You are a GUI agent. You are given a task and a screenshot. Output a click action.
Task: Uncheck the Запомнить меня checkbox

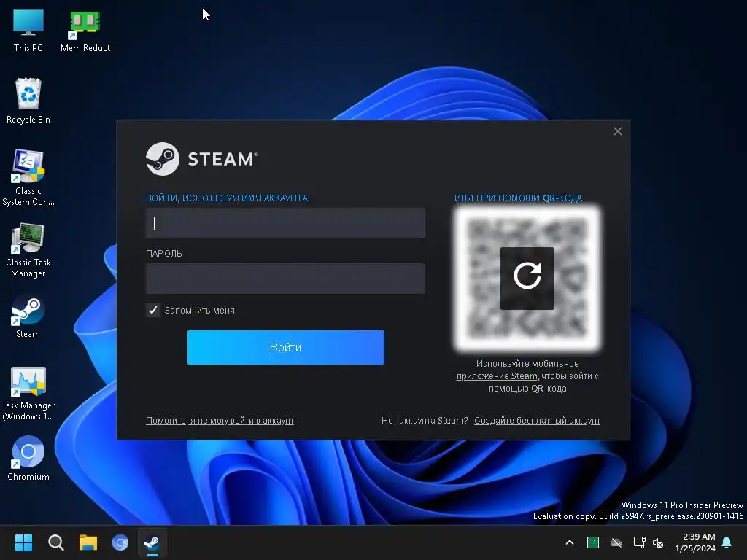coord(153,311)
